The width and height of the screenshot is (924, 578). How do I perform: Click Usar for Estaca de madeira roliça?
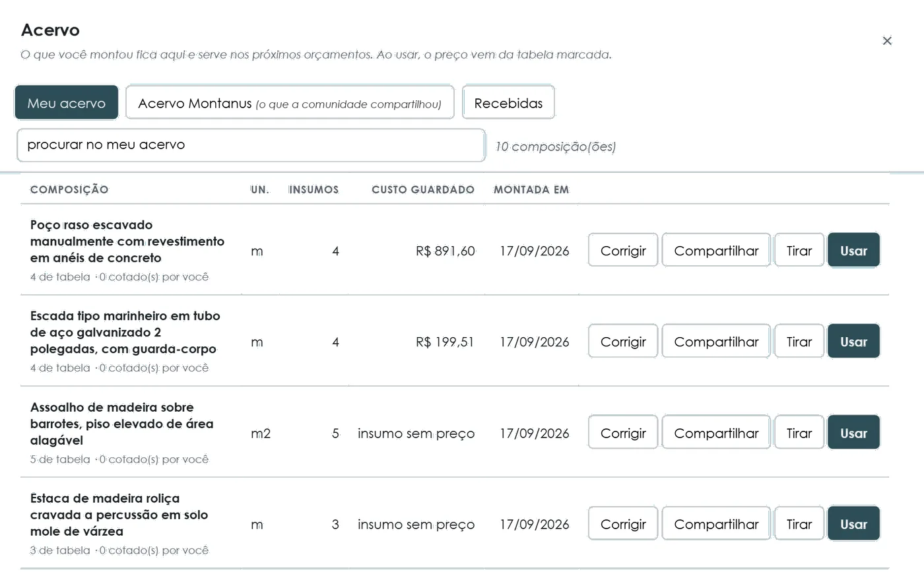853,524
